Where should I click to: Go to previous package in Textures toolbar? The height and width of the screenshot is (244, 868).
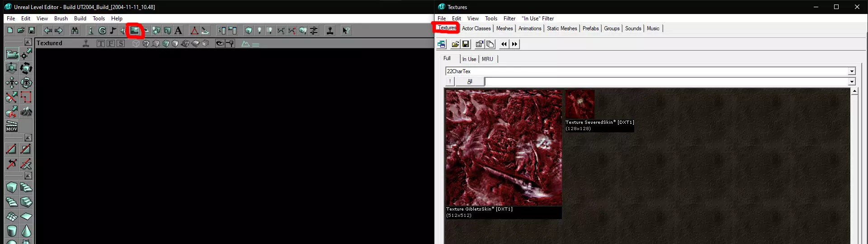tap(504, 44)
